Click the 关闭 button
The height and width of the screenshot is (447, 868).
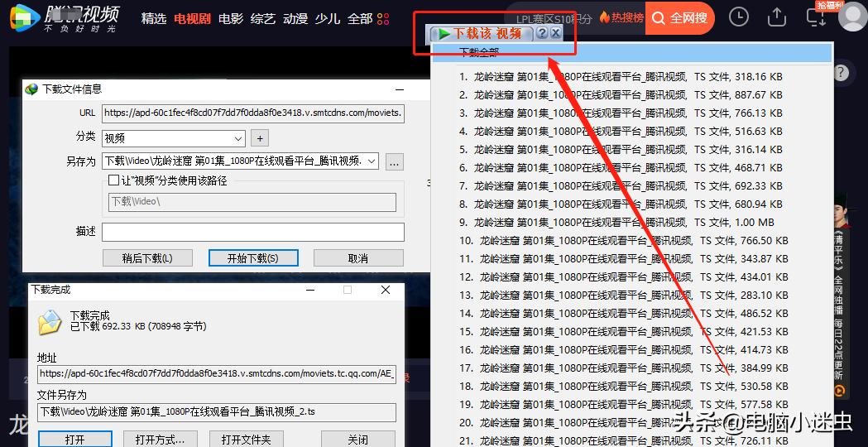[358, 440]
